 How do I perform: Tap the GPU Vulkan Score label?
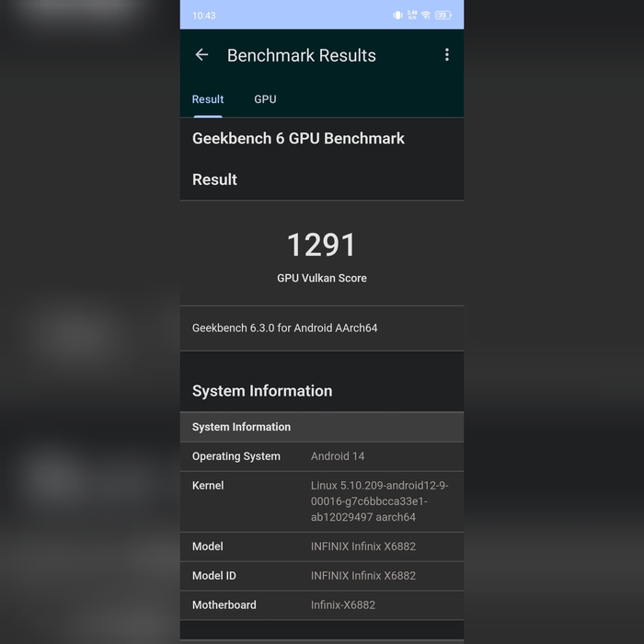tap(322, 278)
